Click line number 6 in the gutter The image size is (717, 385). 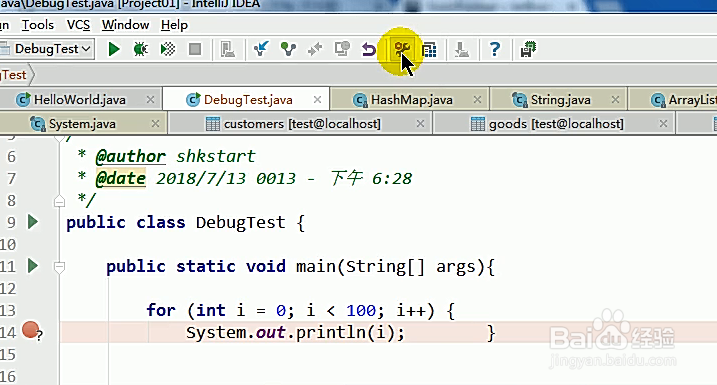pyautogui.click(x=11, y=157)
